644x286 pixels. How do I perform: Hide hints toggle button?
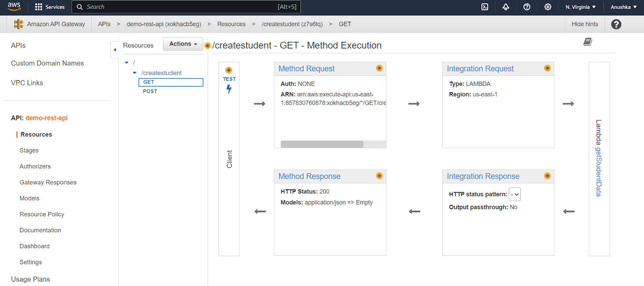(x=584, y=24)
